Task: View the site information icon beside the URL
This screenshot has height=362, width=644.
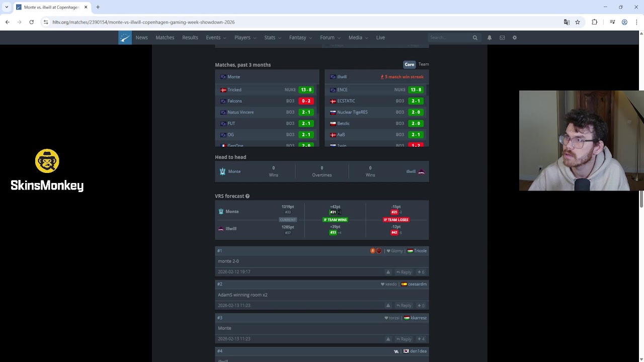Action: pos(46,22)
